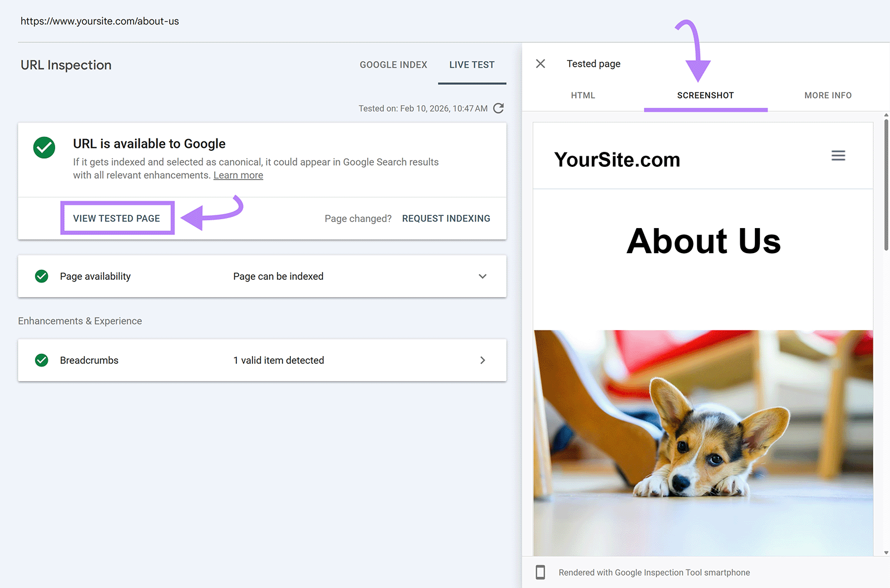The width and height of the screenshot is (890, 588).
Task: Click the refresh icon to re-run the test
Action: coord(498,108)
